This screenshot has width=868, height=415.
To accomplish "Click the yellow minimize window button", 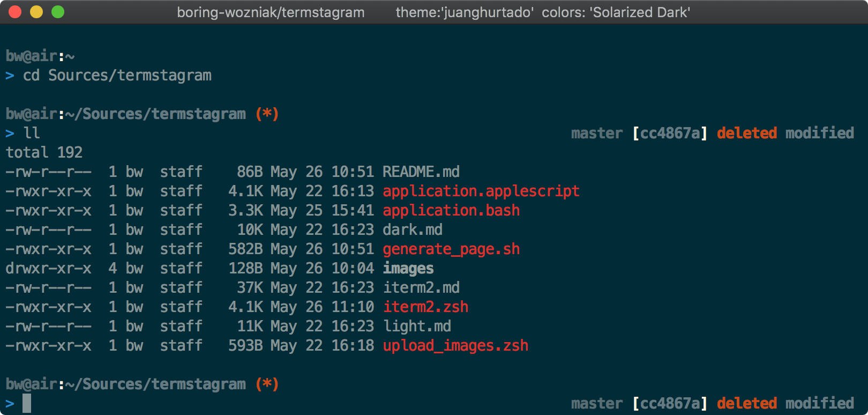I will [36, 12].
